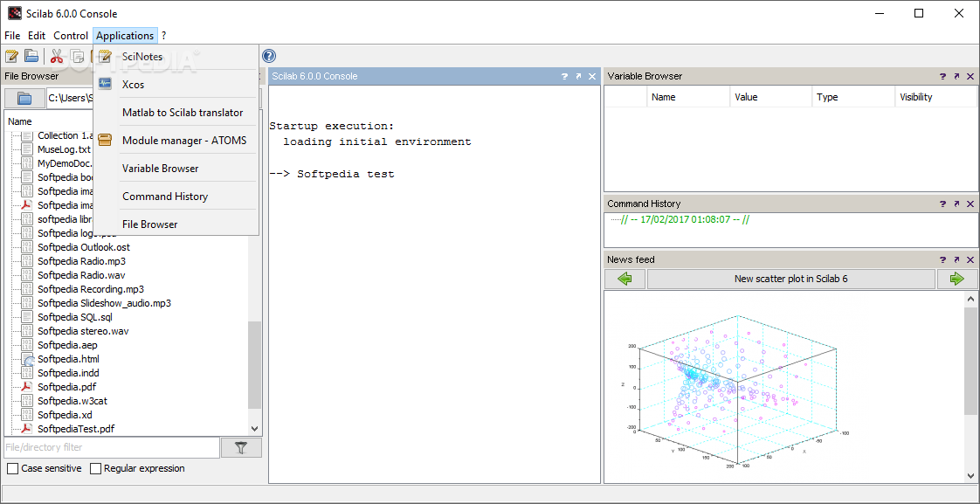980x504 pixels.
Task: Close the Command History panel
Action: click(x=970, y=204)
